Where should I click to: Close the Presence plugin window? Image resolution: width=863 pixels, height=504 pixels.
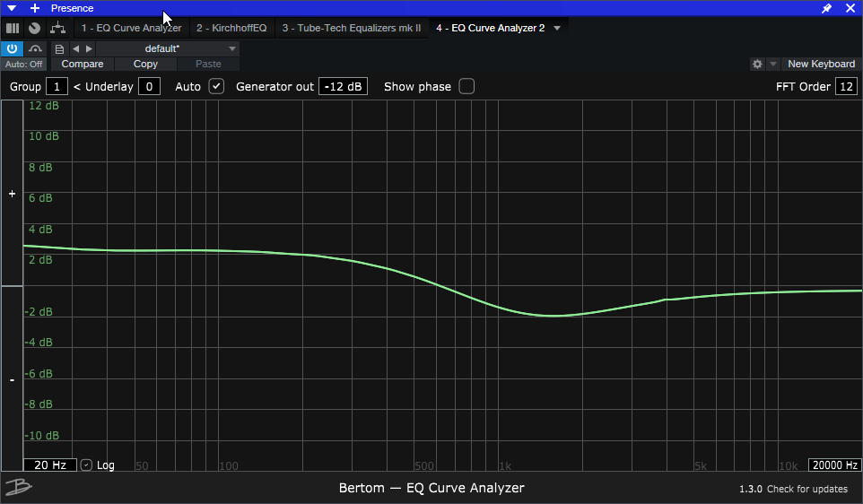point(850,8)
